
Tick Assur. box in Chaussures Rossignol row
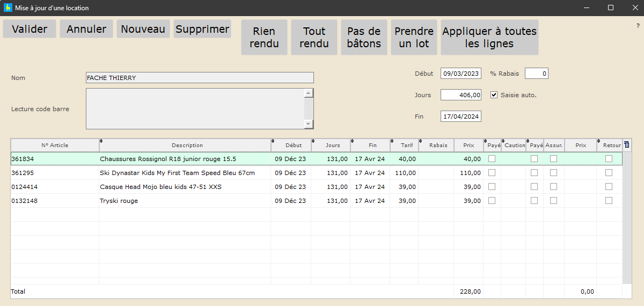pyautogui.click(x=553, y=159)
